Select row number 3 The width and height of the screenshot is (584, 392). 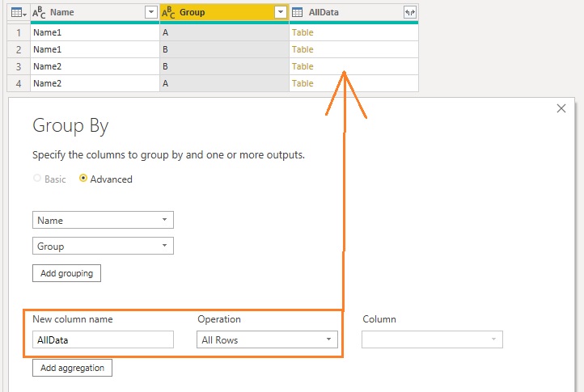19,66
